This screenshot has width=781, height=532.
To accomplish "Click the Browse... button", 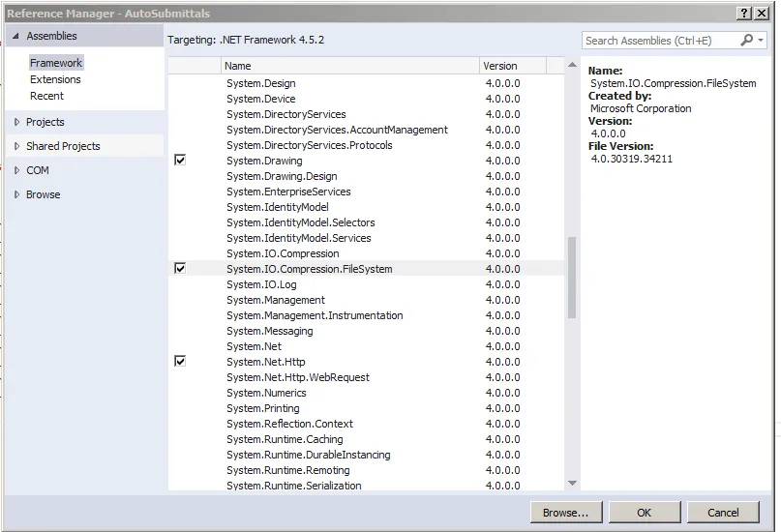I will click(566, 513).
